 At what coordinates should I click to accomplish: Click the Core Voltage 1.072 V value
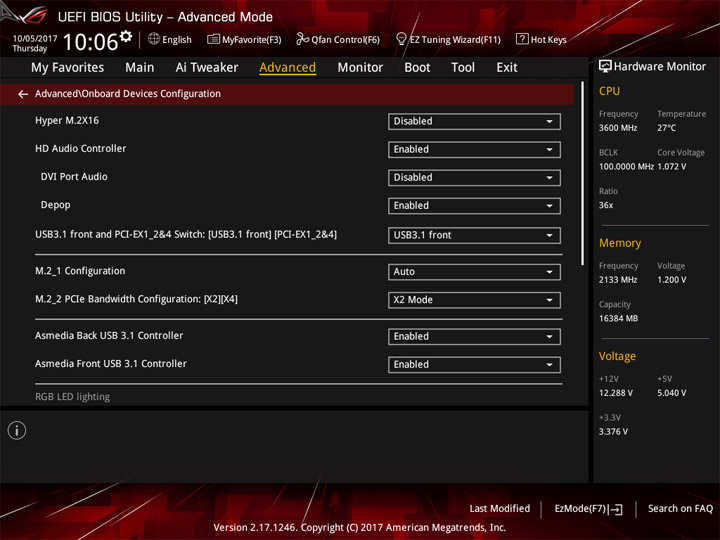672,167
